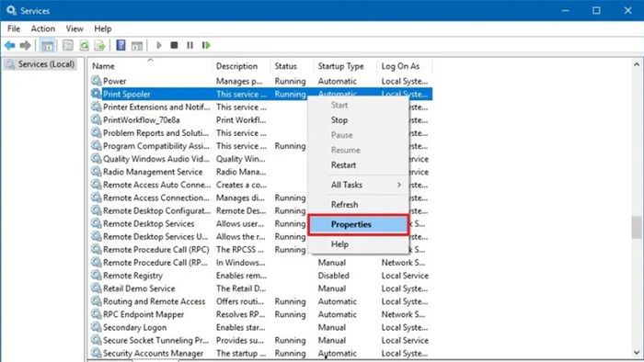Click the Pause Service toolbar icon
This screenshot has width=644, height=362.
click(190, 45)
